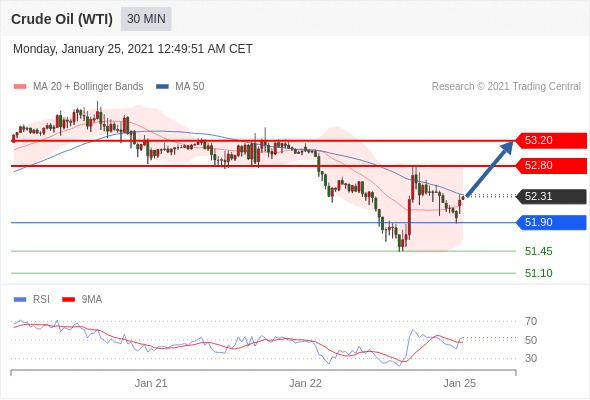Click the 51.45 support level label
The width and height of the screenshot is (590, 400).
point(538,251)
